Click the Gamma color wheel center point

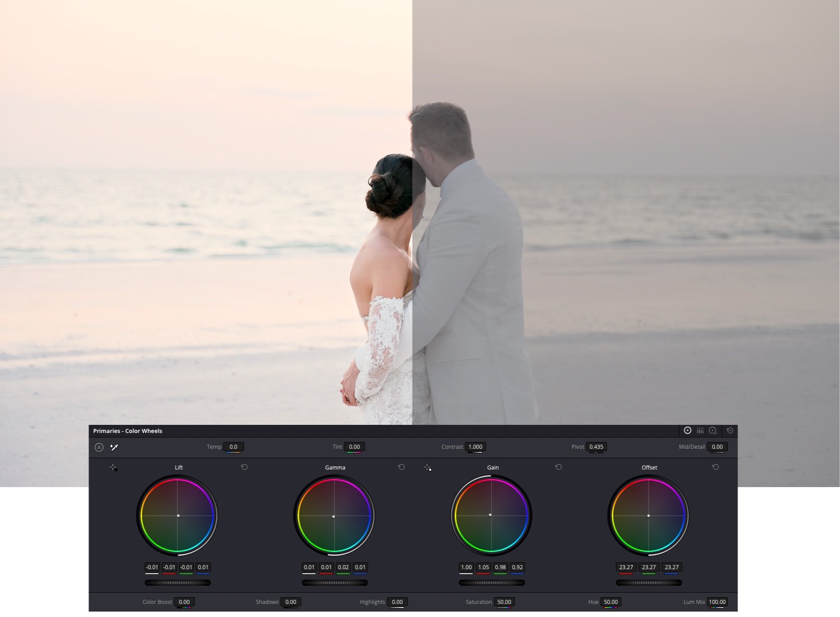click(334, 516)
